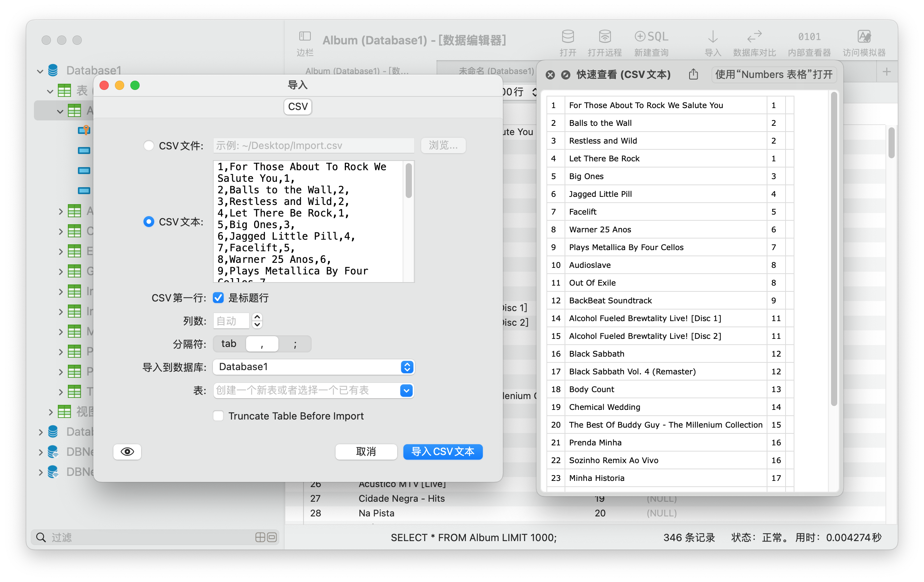924x582 pixels.
Task: Click inside the CSV text area
Action: pyautogui.click(x=309, y=222)
